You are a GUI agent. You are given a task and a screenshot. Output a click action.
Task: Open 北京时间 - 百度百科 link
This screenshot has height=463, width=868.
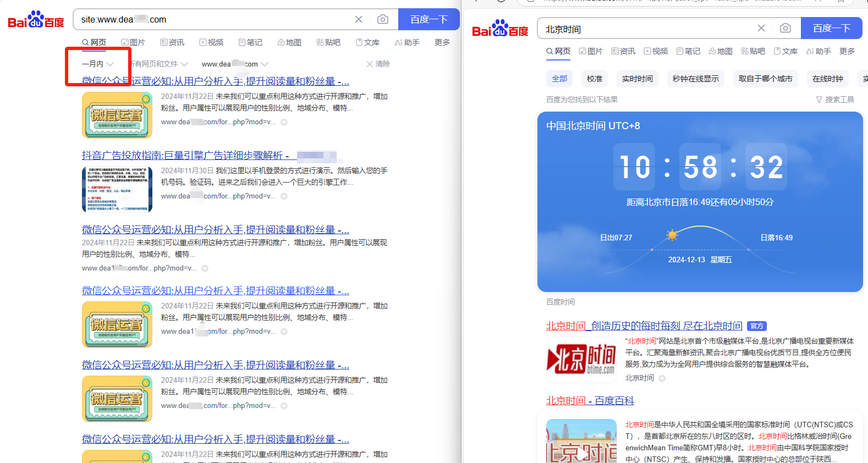point(590,401)
